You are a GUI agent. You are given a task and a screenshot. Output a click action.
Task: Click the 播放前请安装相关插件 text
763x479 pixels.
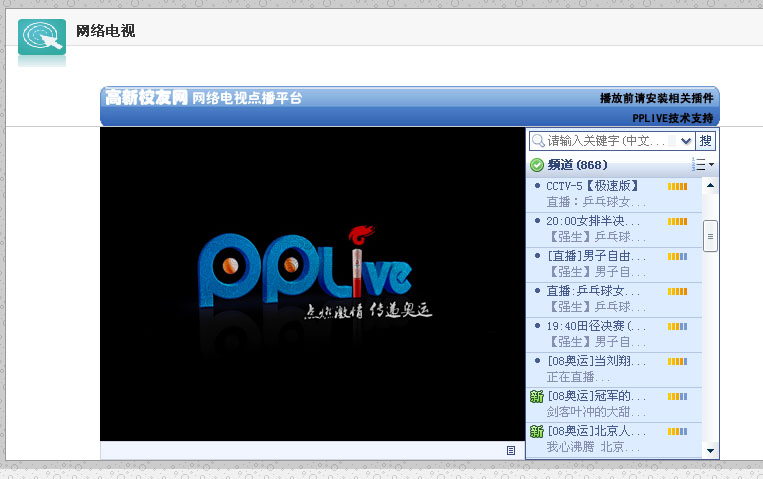(x=656, y=98)
